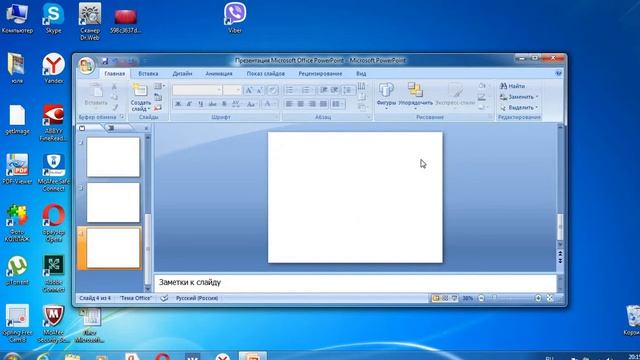This screenshot has width=640, height=360.
Task: Fit slide to current window icon
Action: click(550, 298)
